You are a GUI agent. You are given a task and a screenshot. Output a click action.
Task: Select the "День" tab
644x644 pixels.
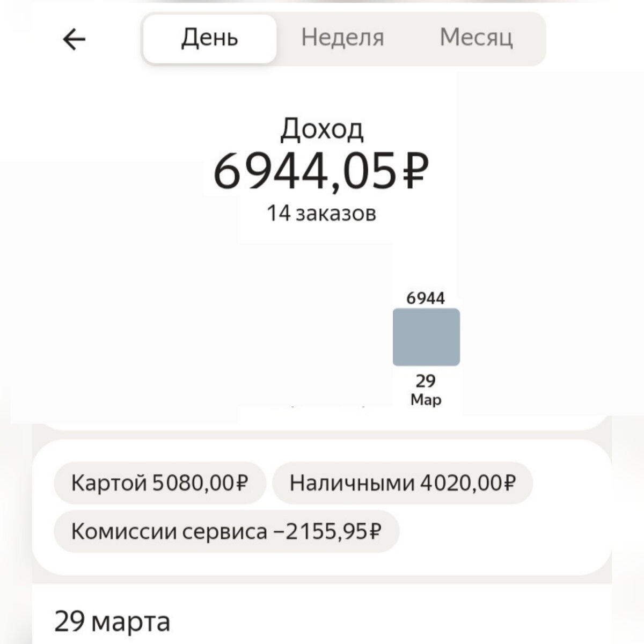(209, 38)
